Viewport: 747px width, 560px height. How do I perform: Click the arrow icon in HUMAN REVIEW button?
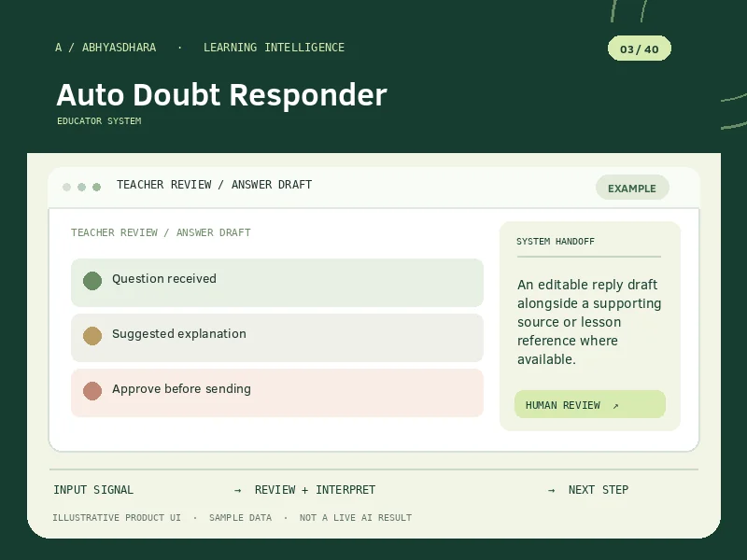(x=615, y=406)
